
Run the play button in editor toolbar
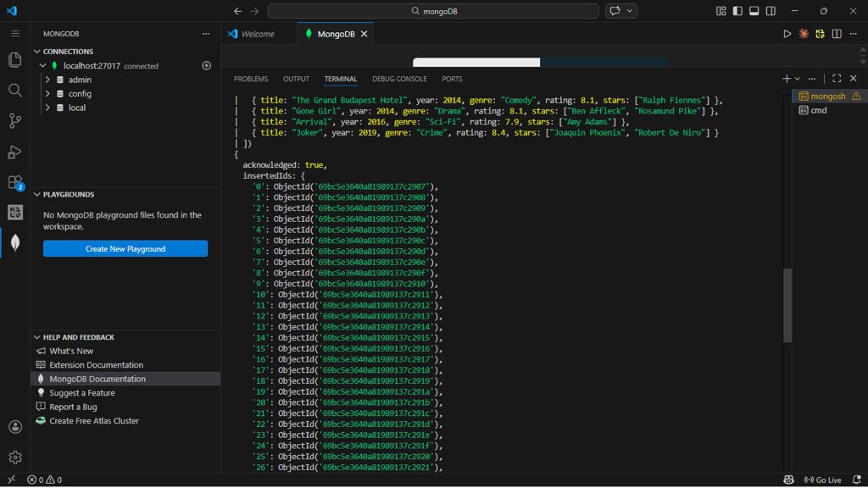(787, 34)
